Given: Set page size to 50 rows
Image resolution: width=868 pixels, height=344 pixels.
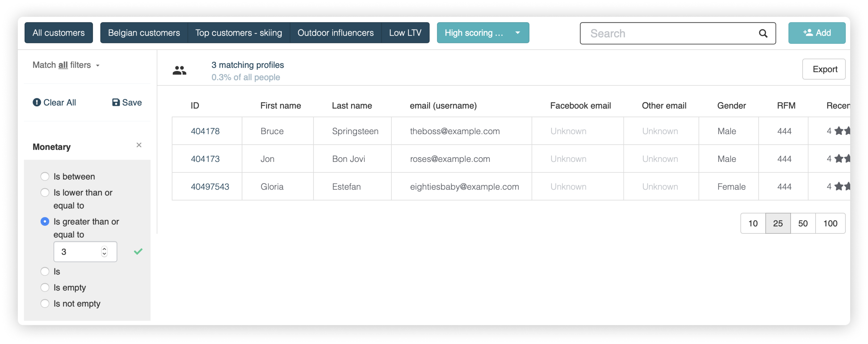Looking at the screenshot, I should tap(803, 223).
